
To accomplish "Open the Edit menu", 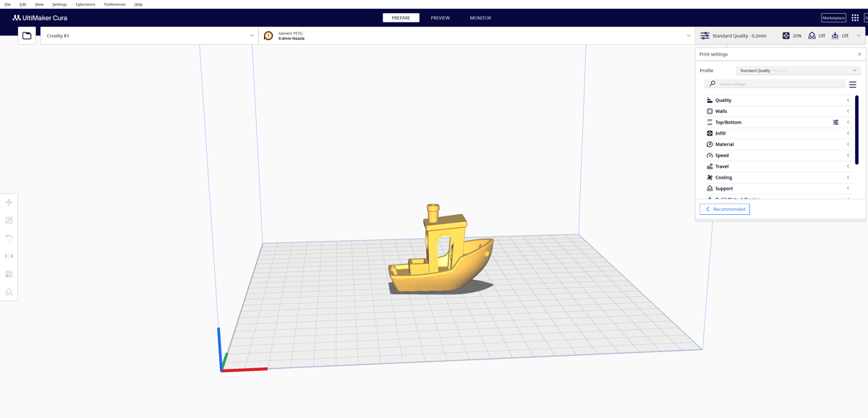I will [x=22, y=4].
